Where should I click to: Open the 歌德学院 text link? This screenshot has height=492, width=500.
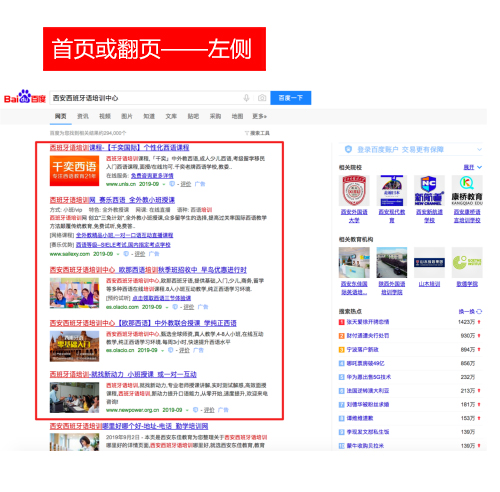coord(467,284)
